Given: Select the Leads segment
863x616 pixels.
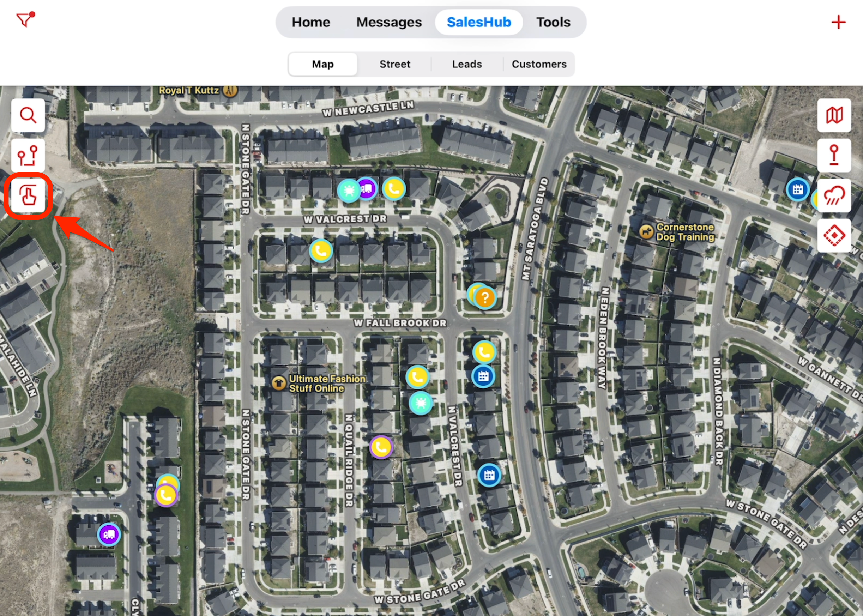Looking at the screenshot, I should point(466,64).
